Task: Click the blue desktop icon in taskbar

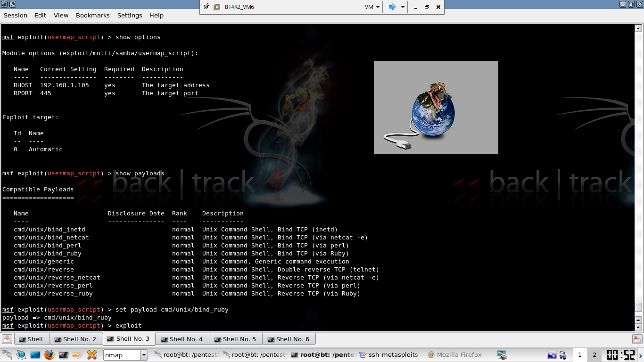Action: 35,354
